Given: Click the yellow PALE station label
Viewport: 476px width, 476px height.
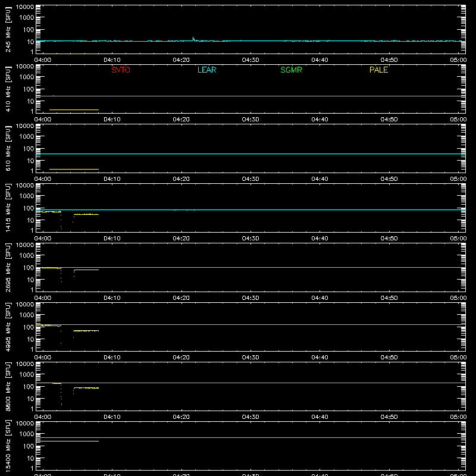Looking at the screenshot, I should (x=378, y=70).
